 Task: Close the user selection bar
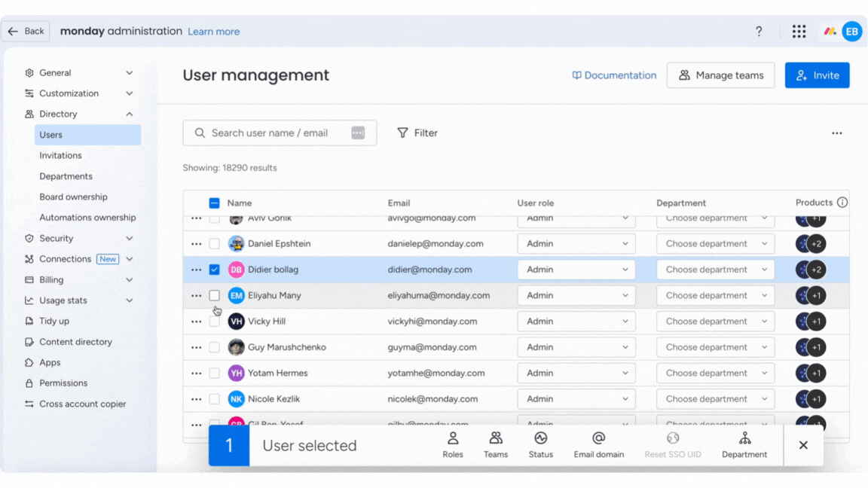coord(803,445)
